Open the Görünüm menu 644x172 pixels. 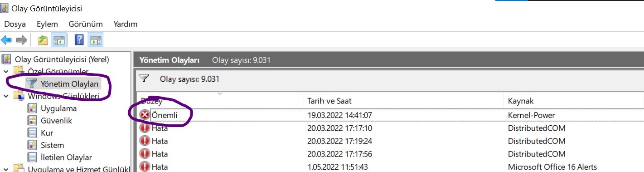86,24
